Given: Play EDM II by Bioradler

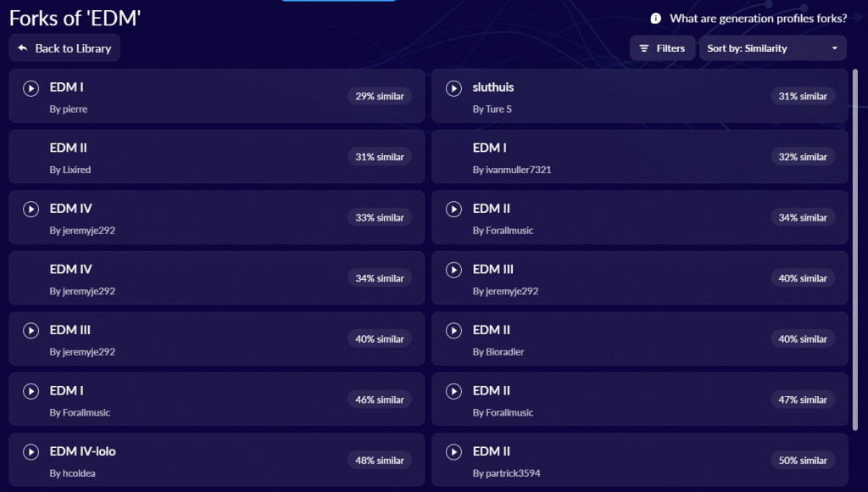Looking at the screenshot, I should [453, 331].
